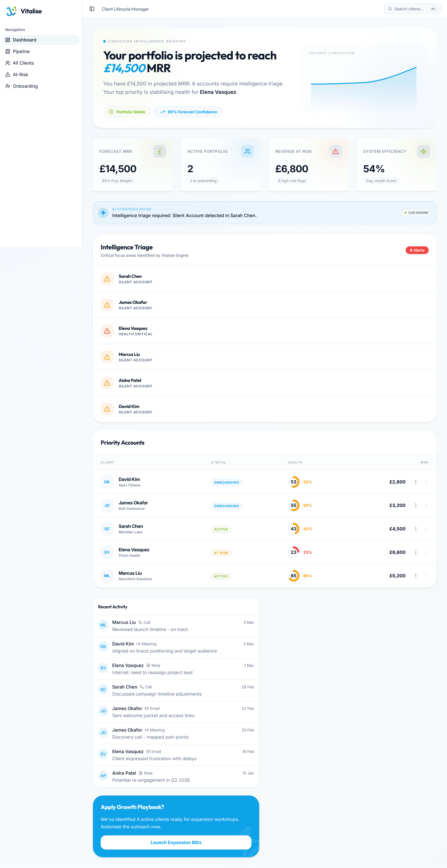Open David Kim's row options menu
Viewport: 447px width, 868px height.
[416, 482]
